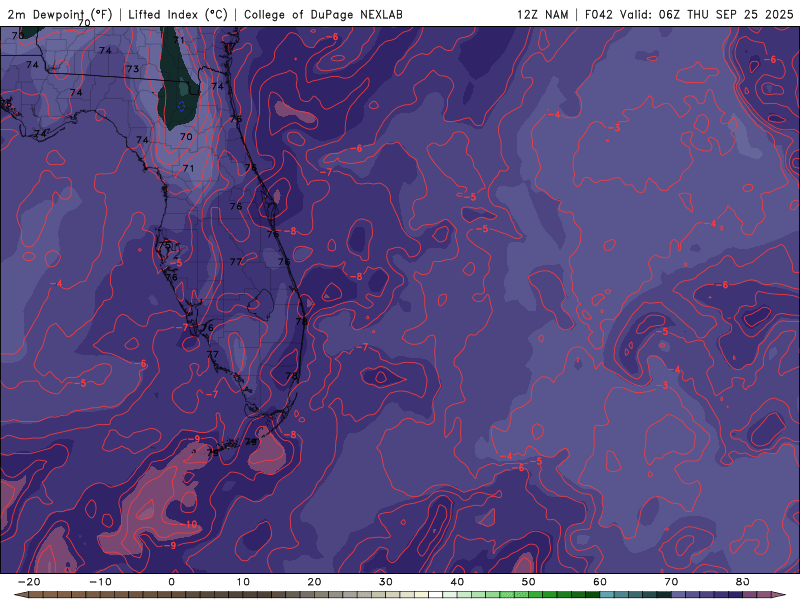Image resolution: width=800 pixels, height=600 pixels.
Task: Click the left arrow end of colorbar
Action: point(20,595)
